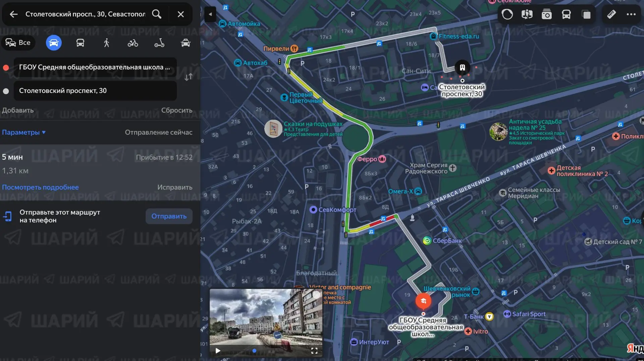Select the taxi route mode
The height and width of the screenshot is (361, 644).
tap(185, 43)
